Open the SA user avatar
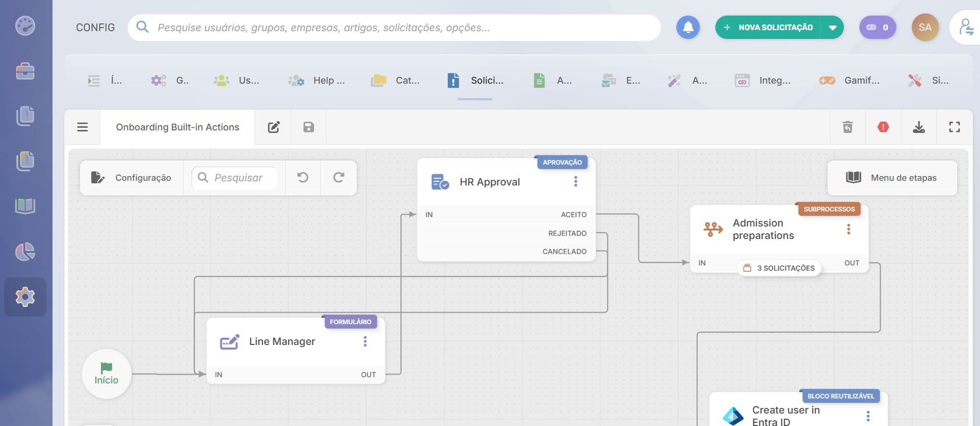The width and height of the screenshot is (980, 426). [x=925, y=27]
